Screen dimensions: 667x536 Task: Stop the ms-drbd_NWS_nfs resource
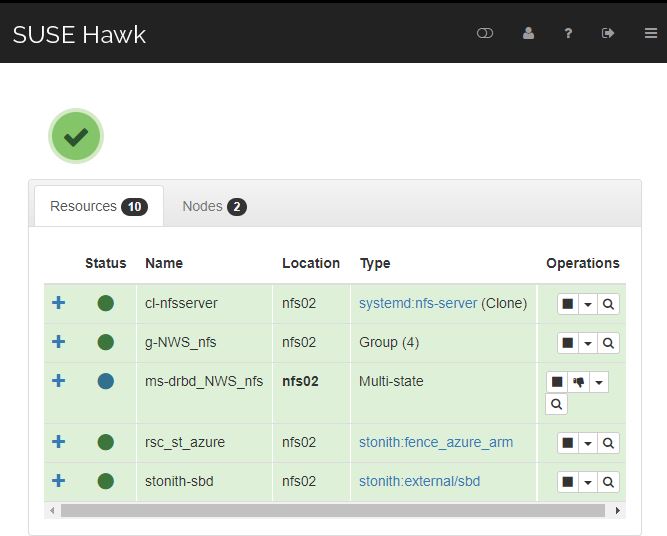(557, 382)
